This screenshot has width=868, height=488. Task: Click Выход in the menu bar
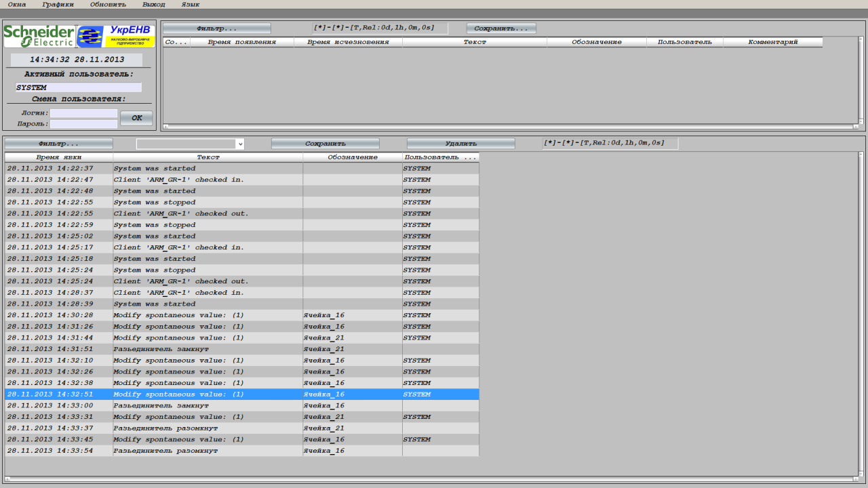154,4
